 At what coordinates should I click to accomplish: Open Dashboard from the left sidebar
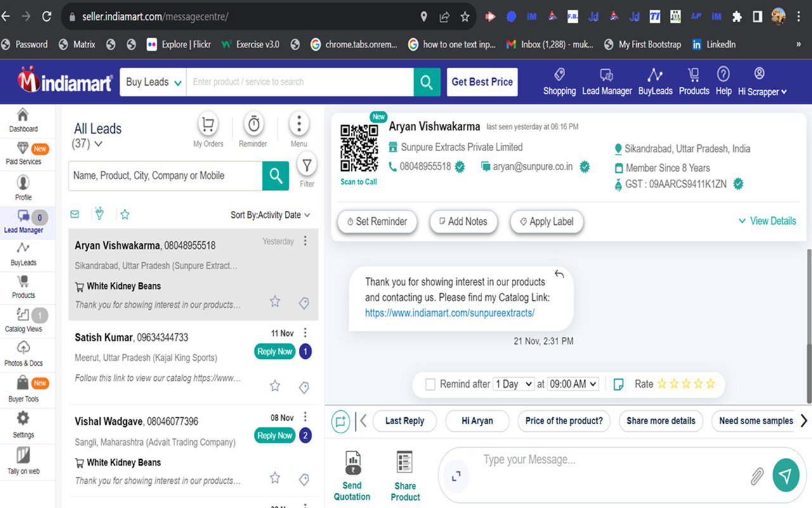tap(23, 120)
